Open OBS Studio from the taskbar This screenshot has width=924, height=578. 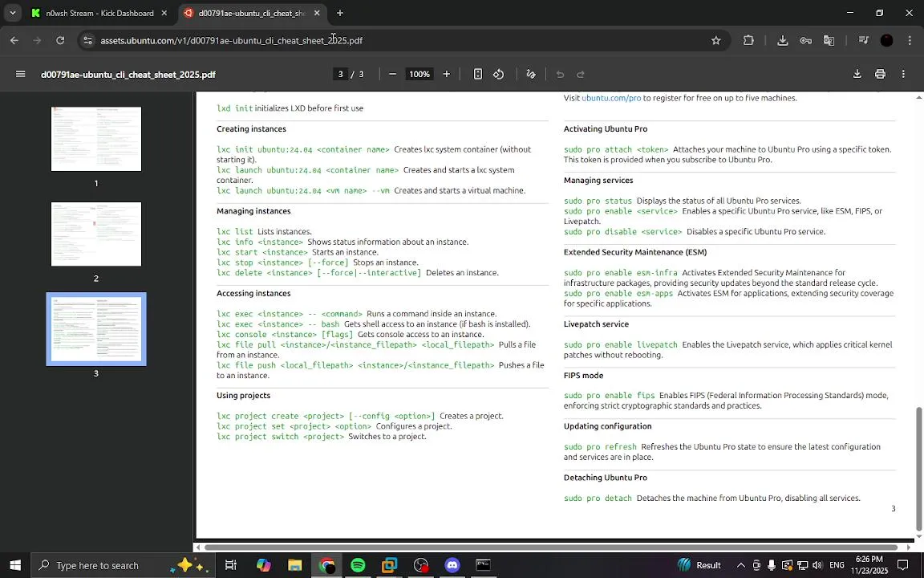coord(421,565)
